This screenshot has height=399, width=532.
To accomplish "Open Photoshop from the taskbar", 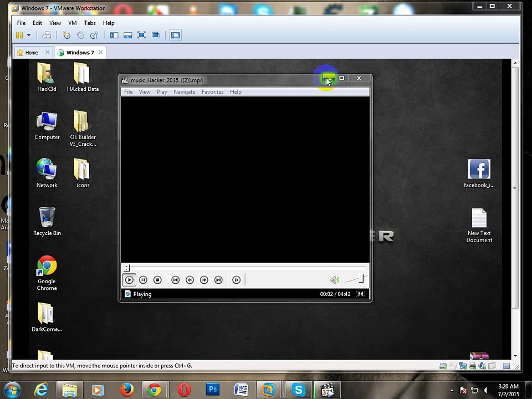I will coord(212,390).
